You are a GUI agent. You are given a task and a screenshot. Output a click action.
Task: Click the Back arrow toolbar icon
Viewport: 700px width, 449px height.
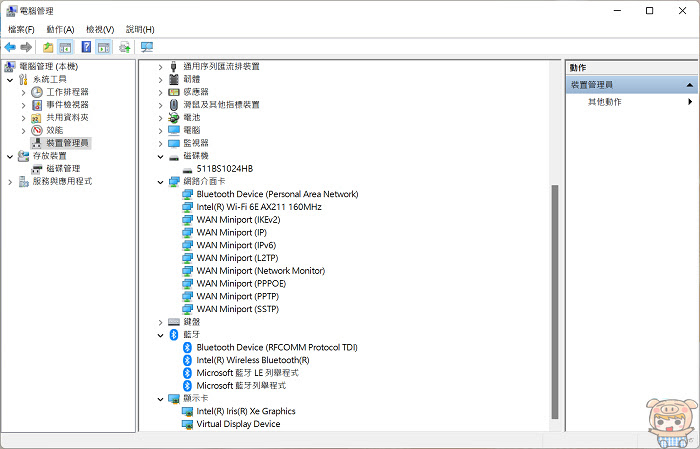10,47
